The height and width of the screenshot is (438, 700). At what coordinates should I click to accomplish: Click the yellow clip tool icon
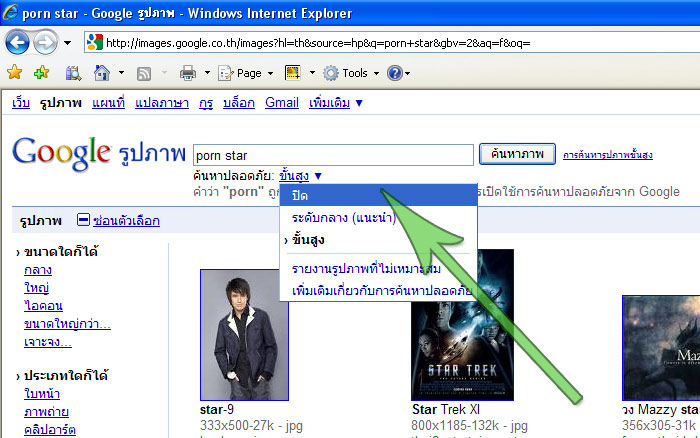click(293, 73)
